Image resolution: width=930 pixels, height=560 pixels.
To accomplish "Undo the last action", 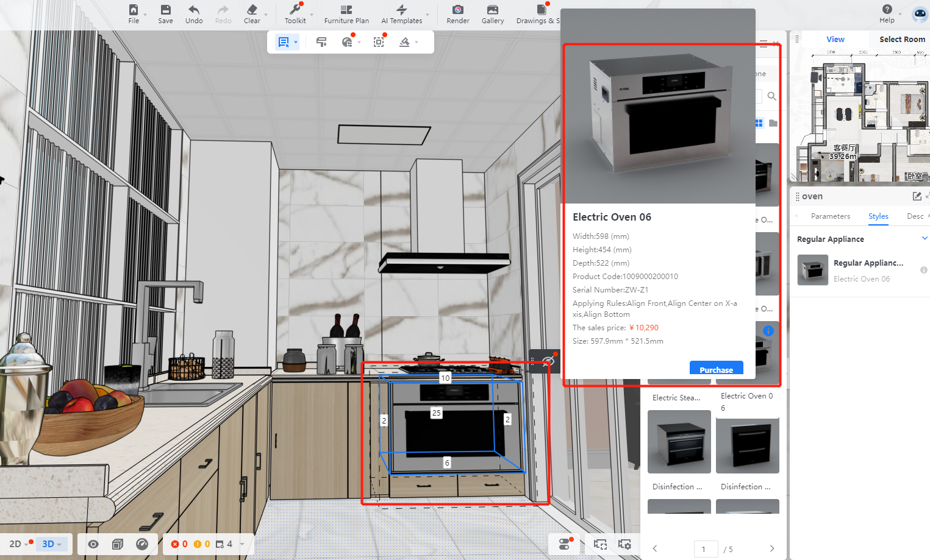I will pyautogui.click(x=194, y=13).
